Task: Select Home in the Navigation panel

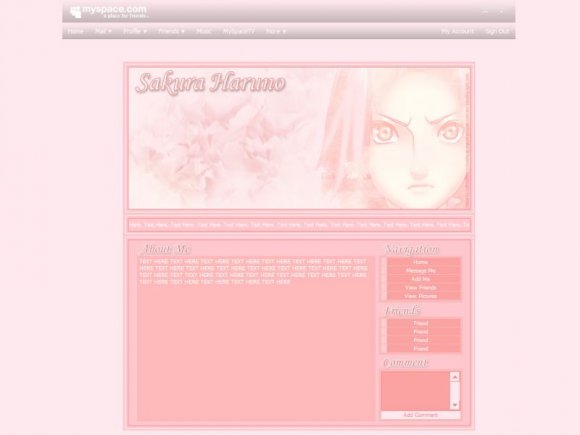Action: point(421,262)
